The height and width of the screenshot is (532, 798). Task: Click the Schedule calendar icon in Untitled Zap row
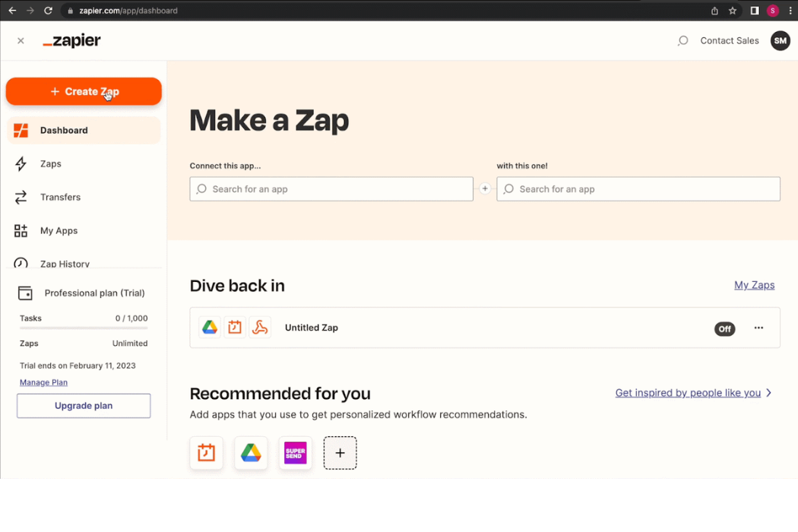[x=235, y=328]
